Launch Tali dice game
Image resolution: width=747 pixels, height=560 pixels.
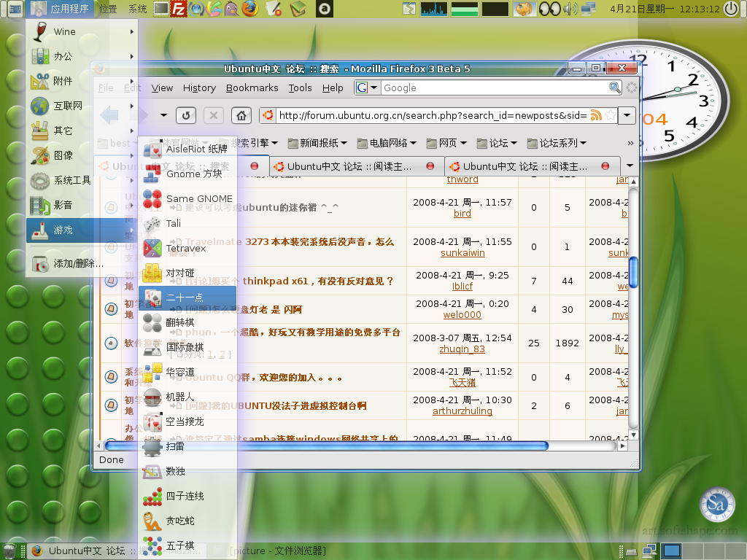(x=187, y=223)
